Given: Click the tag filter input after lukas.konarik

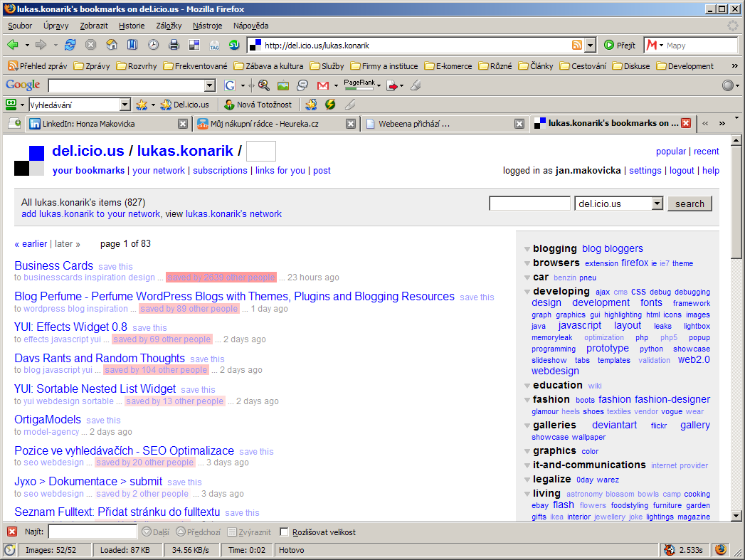Looking at the screenshot, I should 261,152.
